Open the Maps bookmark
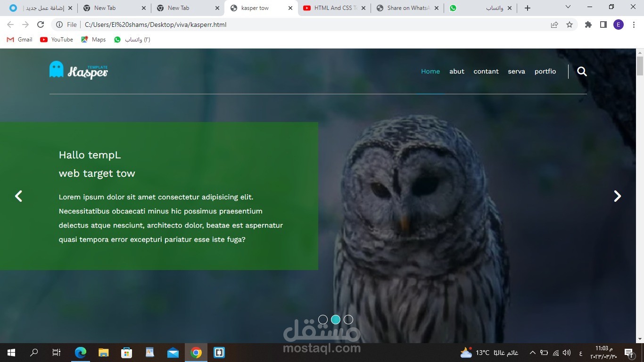644x362 pixels. 93,40
